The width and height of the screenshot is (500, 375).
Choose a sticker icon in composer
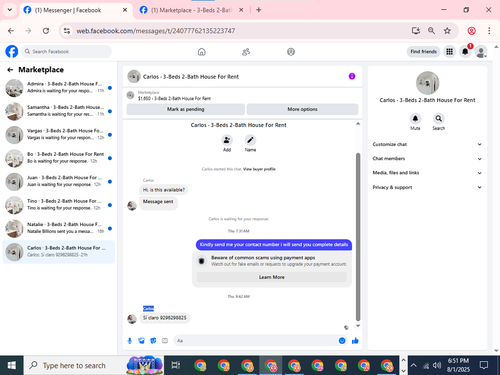(x=153, y=341)
